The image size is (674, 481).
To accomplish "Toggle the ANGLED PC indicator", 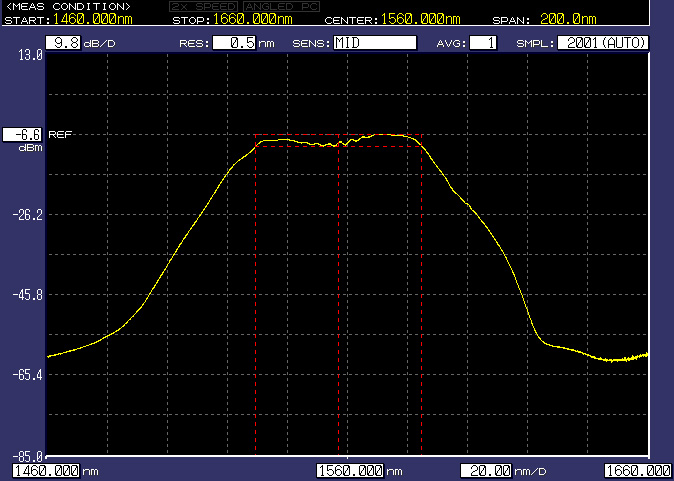I will point(282,7).
